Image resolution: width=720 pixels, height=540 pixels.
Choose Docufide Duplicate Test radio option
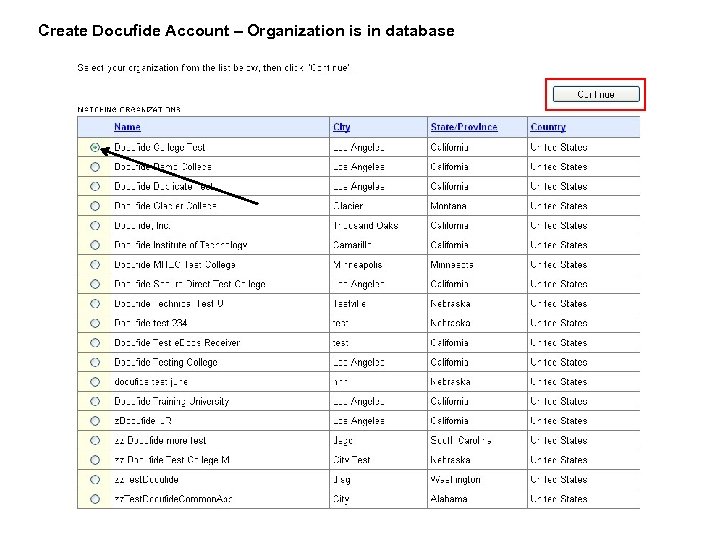[95, 186]
